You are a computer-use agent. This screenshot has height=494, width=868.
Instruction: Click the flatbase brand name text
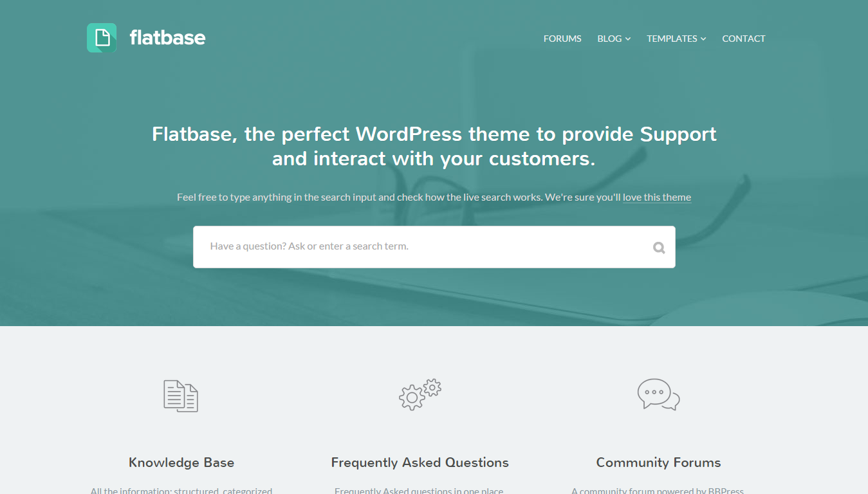(x=167, y=38)
